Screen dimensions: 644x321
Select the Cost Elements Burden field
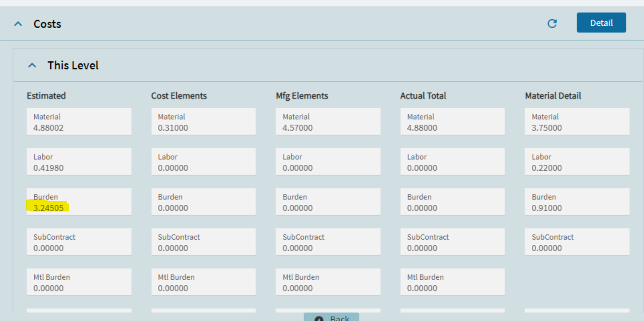(x=203, y=202)
